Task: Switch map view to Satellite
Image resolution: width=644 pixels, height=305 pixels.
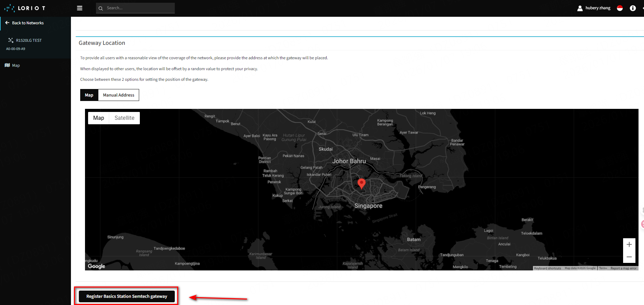Action: (x=124, y=118)
